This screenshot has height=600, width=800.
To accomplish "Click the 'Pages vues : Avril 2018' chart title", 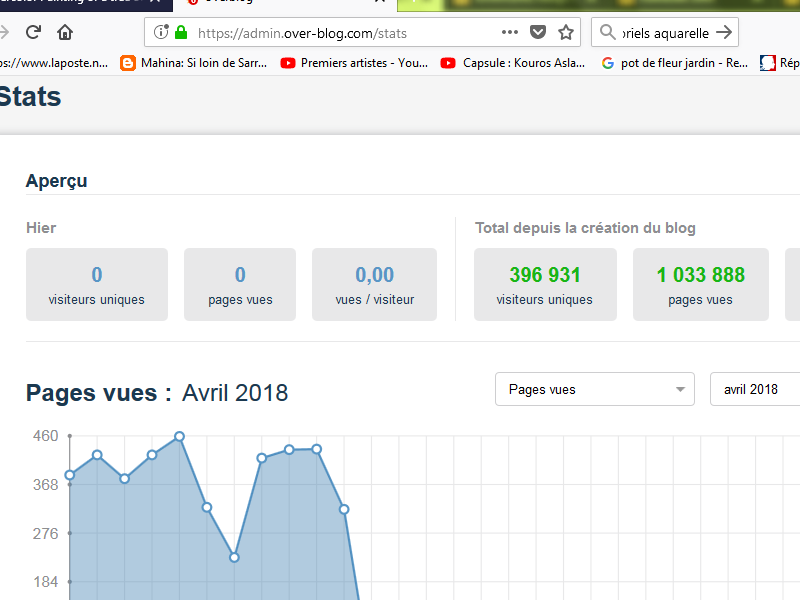I will 157,393.
